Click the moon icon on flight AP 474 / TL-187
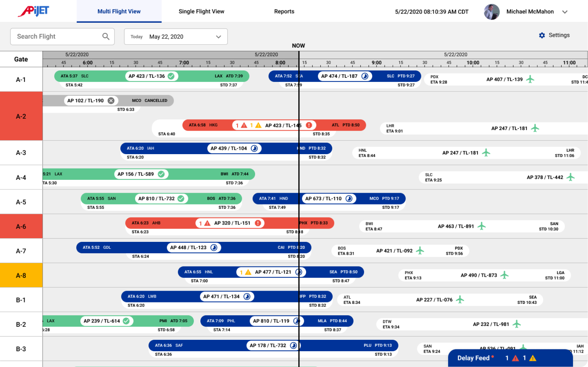Viewport: 588px width, 367px height. click(x=364, y=76)
